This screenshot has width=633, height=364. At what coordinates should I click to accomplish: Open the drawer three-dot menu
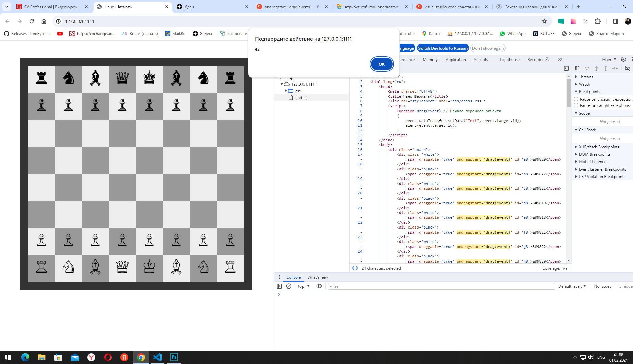click(279, 277)
